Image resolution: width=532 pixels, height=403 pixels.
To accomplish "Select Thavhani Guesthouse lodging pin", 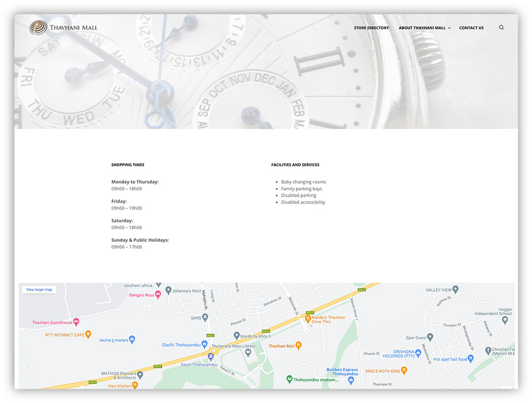I will click(77, 322).
